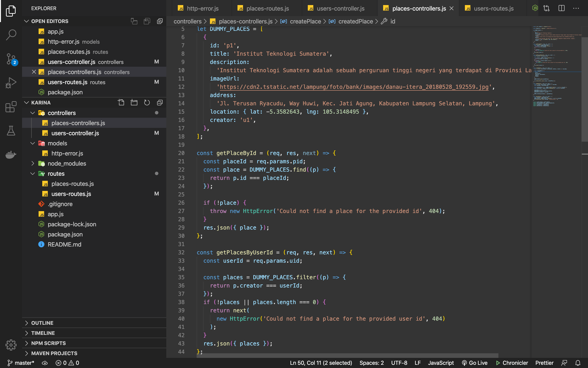Change the LF end of line sequence

[417, 363]
